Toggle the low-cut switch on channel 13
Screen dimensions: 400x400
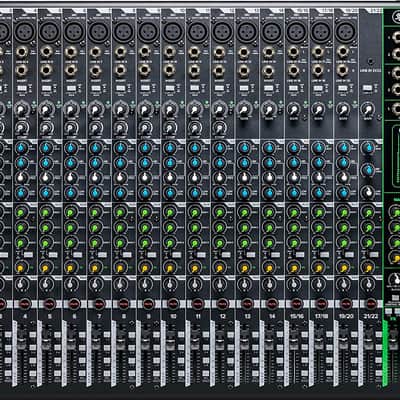244,88
